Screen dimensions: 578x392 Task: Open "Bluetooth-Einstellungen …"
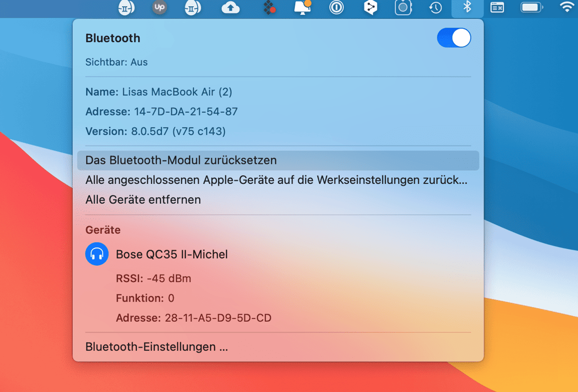(156, 347)
